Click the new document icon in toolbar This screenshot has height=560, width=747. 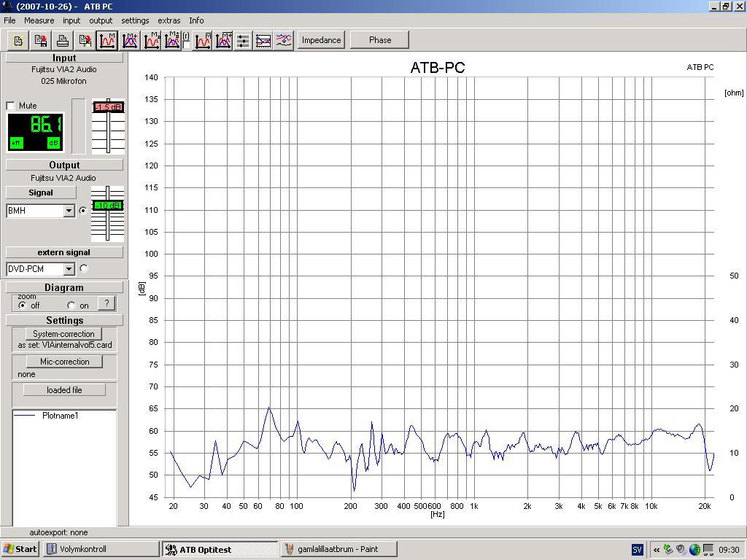coord(18,41)
